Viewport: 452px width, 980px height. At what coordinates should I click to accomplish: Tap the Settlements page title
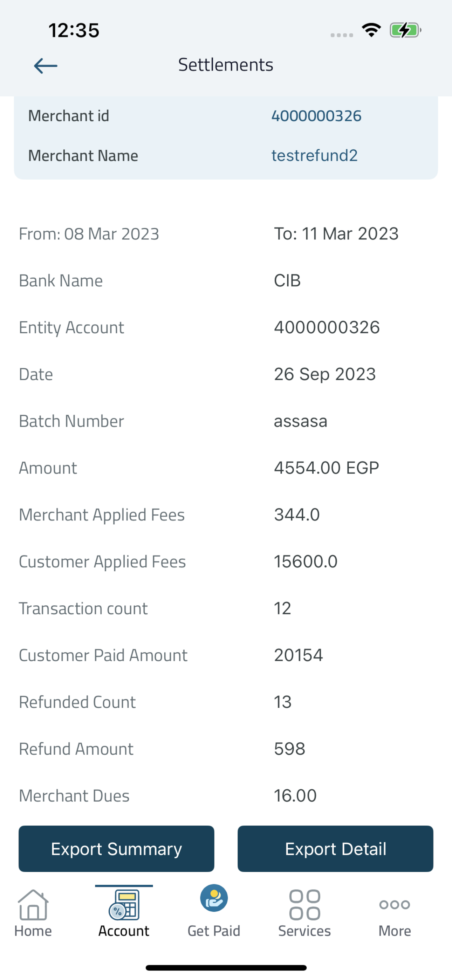coord(226,65)
